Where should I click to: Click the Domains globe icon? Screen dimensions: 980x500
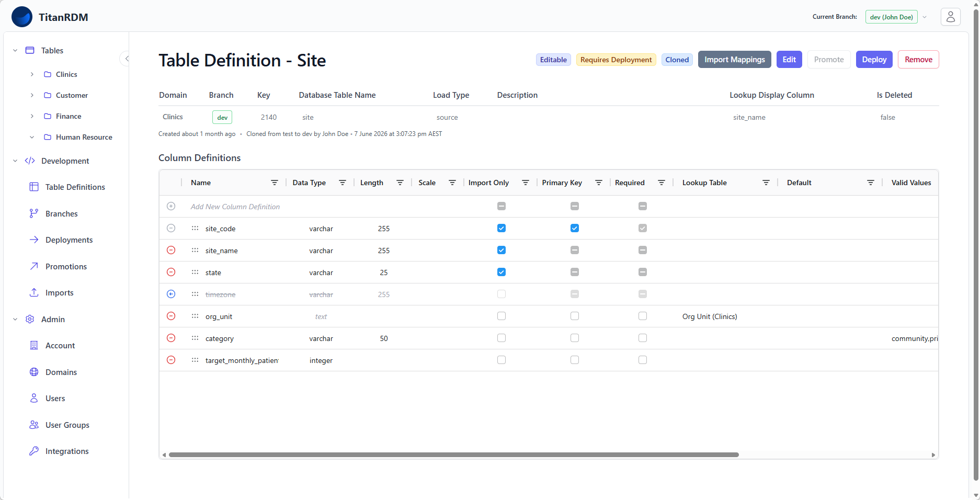34,372
